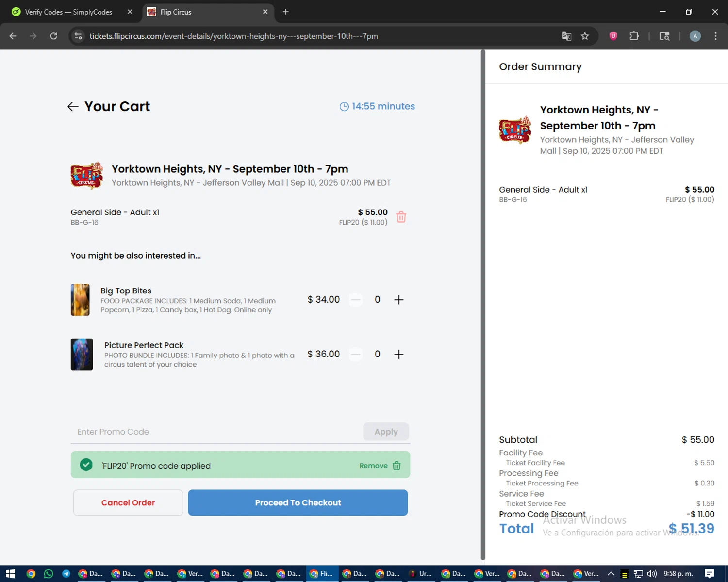Open the side panel search icon
The height and width of the screenshot is (582, 728).
click(664, 36)
